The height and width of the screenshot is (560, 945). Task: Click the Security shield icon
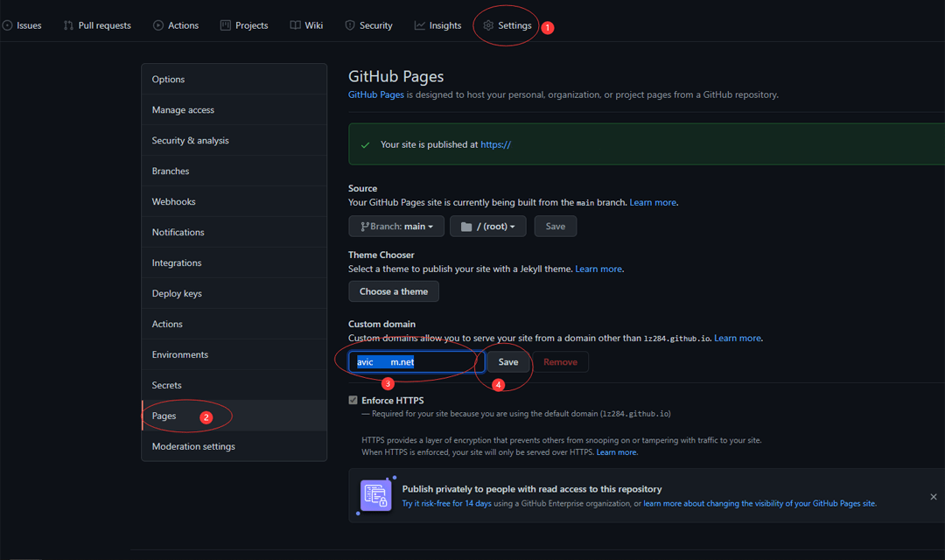coord(350,25)
